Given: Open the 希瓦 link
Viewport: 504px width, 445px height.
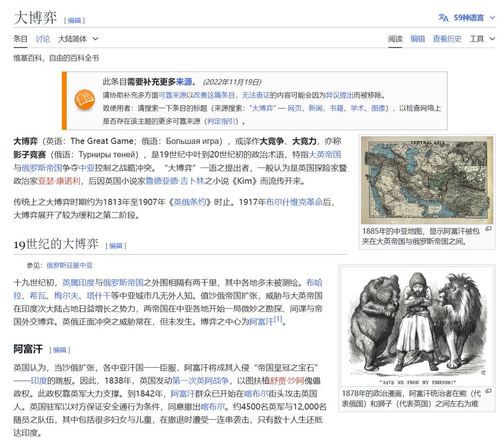Looking at the screenshot, I should point(38,296).
